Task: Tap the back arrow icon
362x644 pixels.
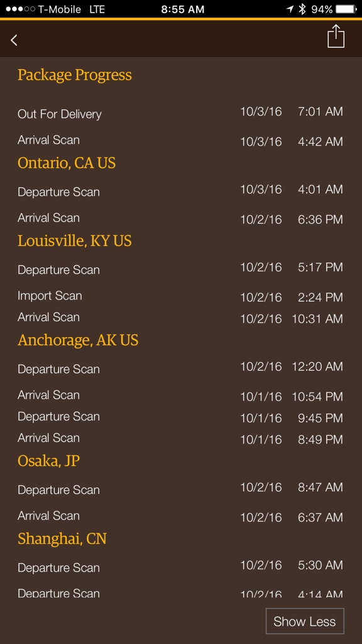Action: click(14, 40)
